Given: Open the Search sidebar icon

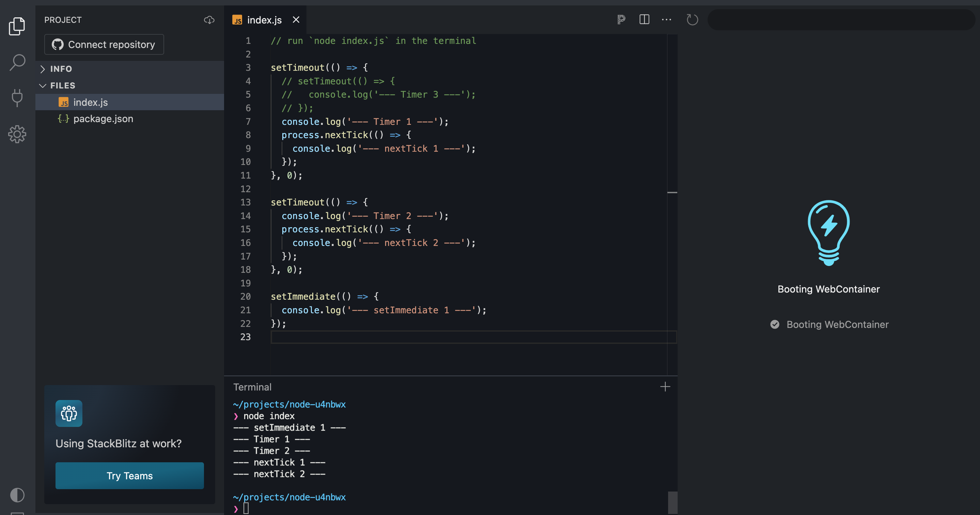Looking at the screenshot, I should coord(17,62).
